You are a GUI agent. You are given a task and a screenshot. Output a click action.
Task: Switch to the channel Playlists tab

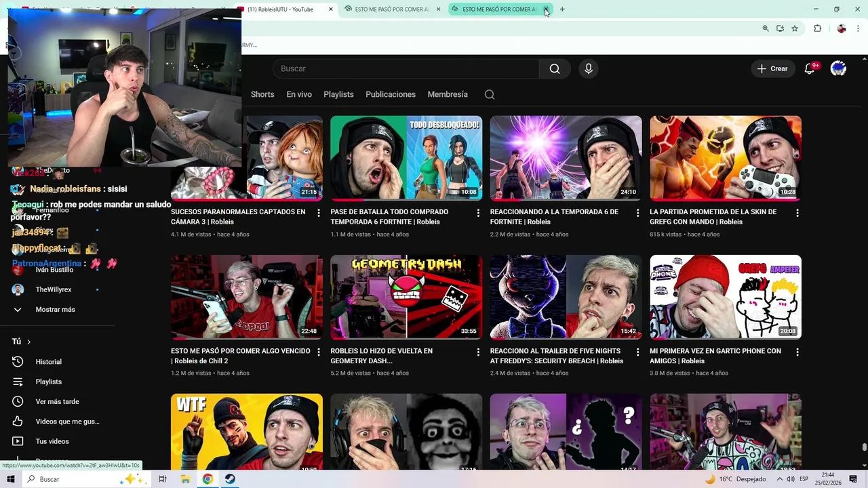click(338, 94)
